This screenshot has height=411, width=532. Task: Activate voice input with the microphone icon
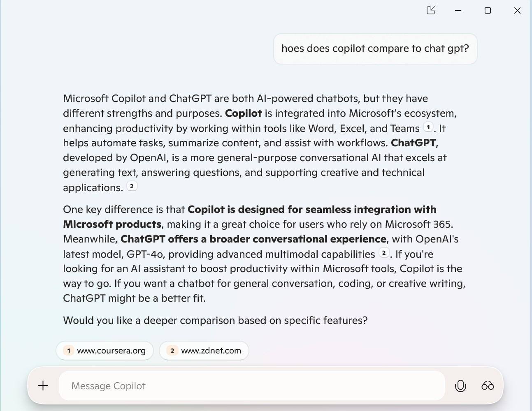(460, 386)
